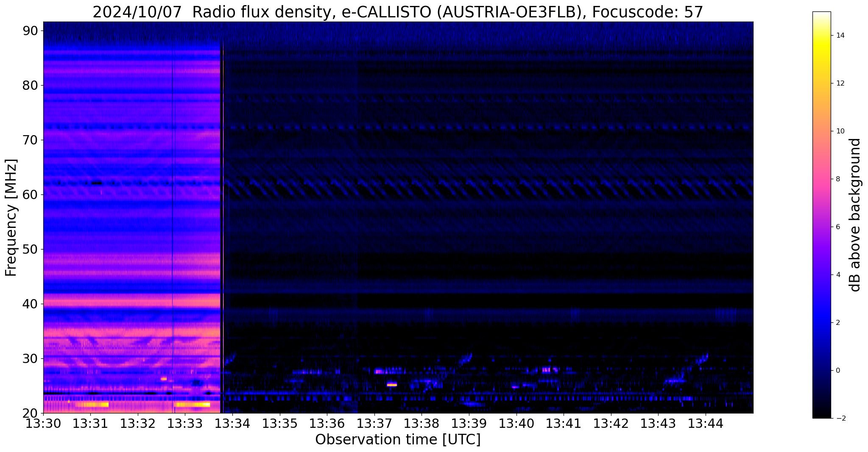Click the 20 MHz frequency tick label
The width and height of the screenshot is (868, 452).
[30, 413]
